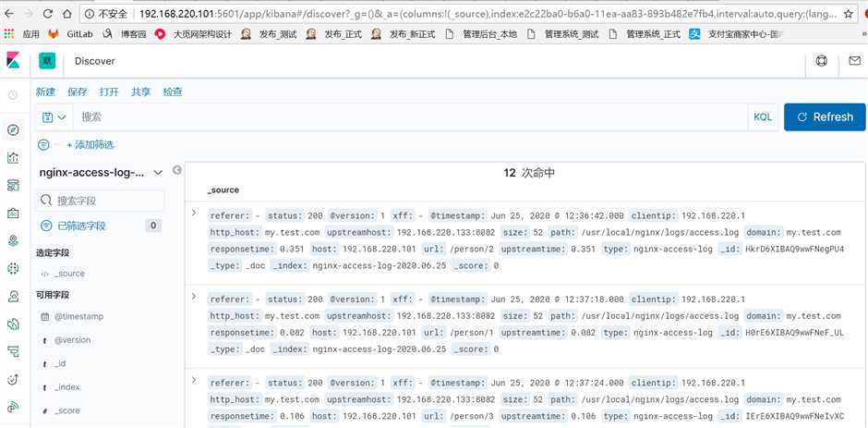Viewport: 868px width, 428px height.
Task: Expand the 12:37:24 log row
Action: tap(194, 380)
